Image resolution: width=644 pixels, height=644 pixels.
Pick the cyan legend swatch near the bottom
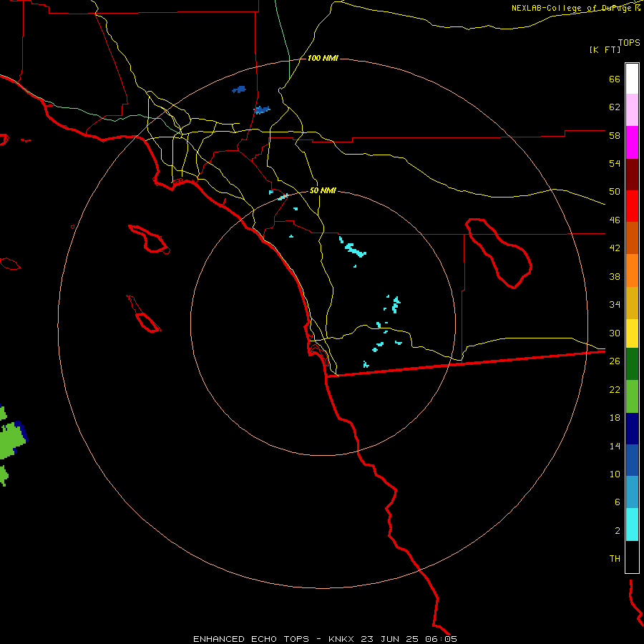(x=632, y=525)
